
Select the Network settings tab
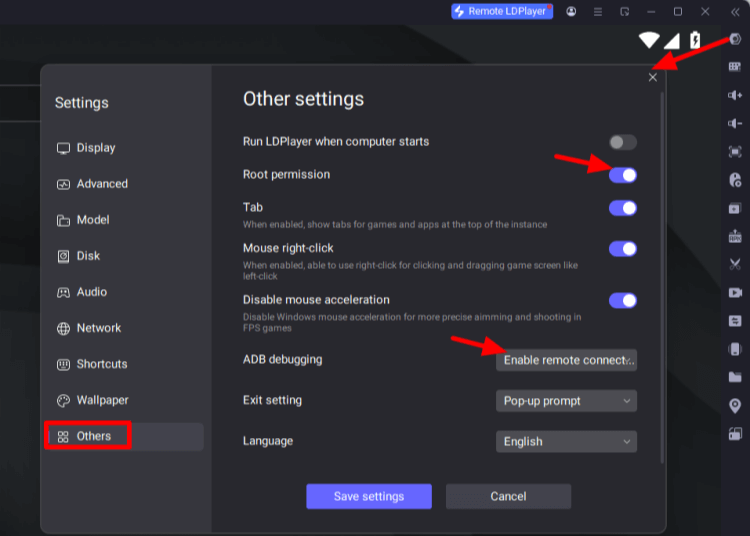coord(98,328)
